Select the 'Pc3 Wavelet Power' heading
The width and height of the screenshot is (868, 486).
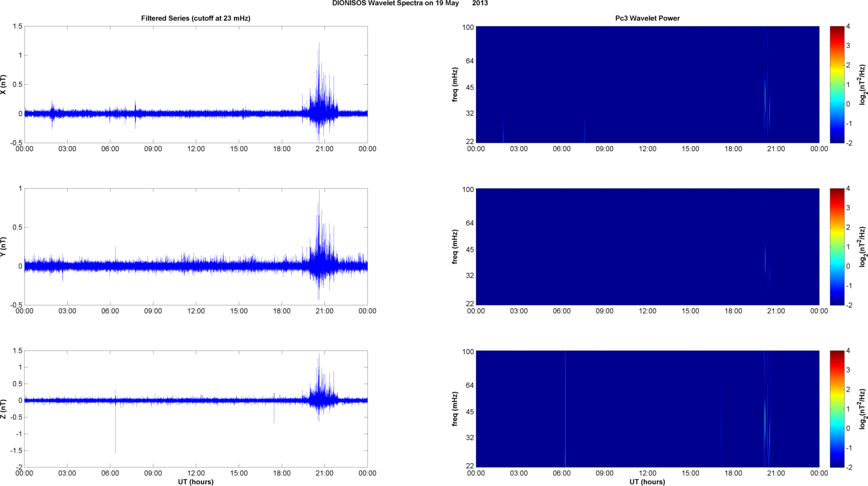tap(647, 18)
